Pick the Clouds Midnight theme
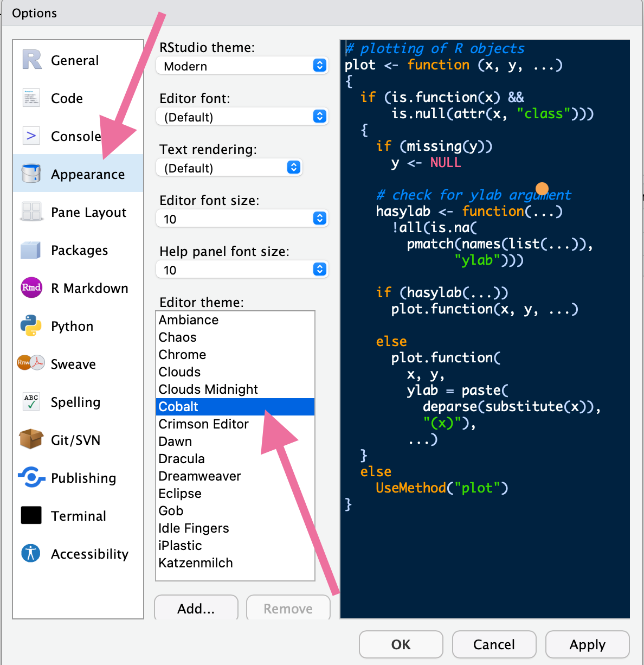Viewport: 644px width, 665px height. (235, 389)
